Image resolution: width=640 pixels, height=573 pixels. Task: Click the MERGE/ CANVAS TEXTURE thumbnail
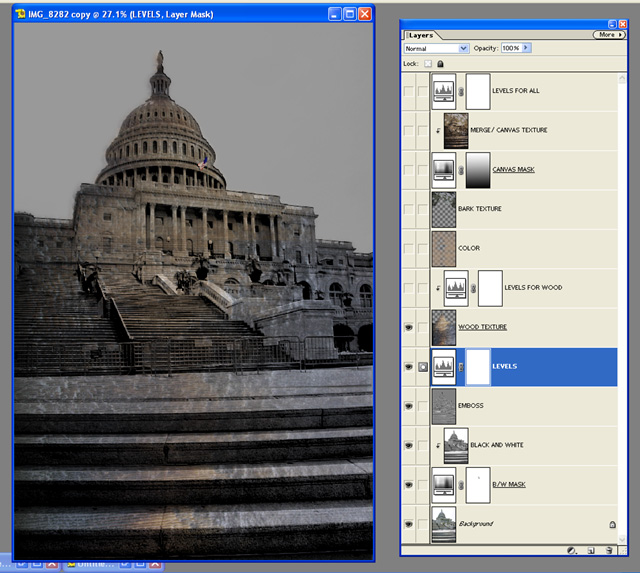click(x=456, y=130)
